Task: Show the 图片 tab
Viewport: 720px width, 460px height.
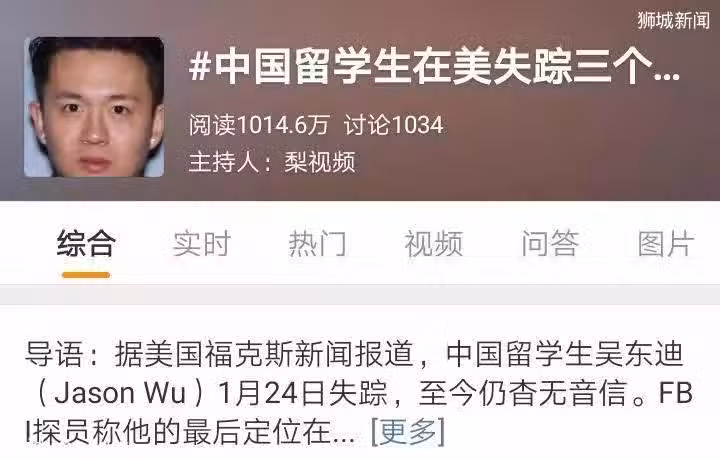Action: 666,243
